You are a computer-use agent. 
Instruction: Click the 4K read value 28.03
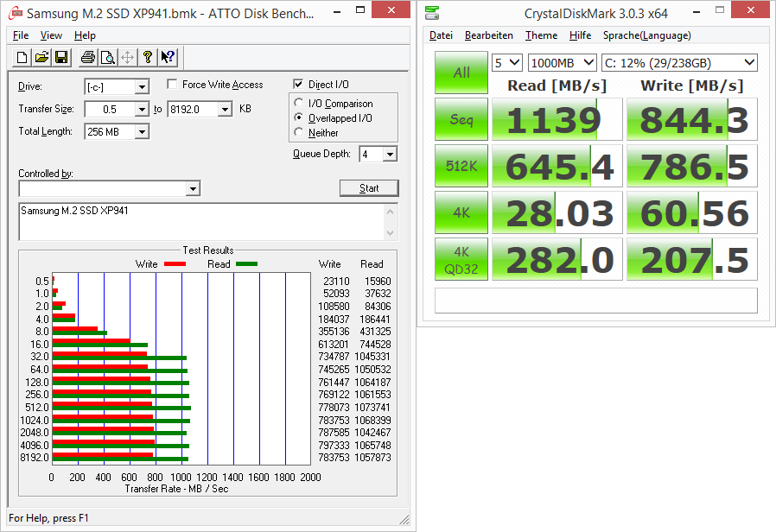click(557, 212)
